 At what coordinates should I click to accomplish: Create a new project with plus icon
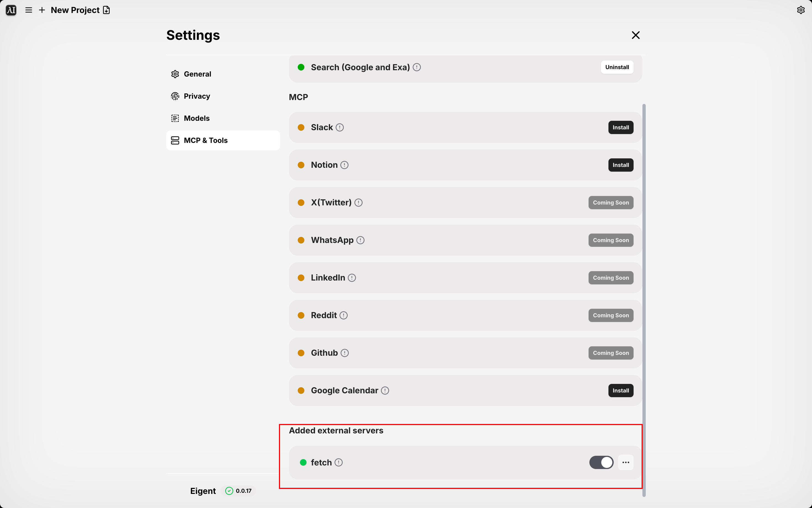point(42,10)
